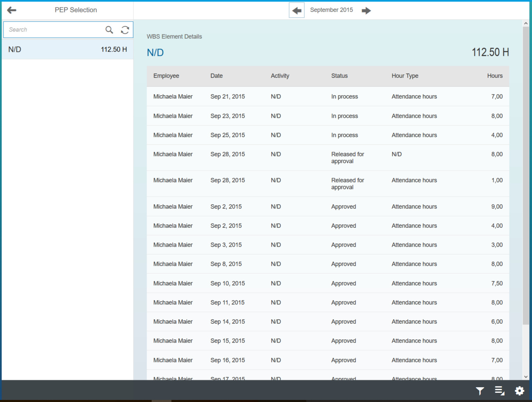Screen dimensions: 532x402
Task: Click the back arrow beside PEP Selection
Action: [x=12, y=10]
